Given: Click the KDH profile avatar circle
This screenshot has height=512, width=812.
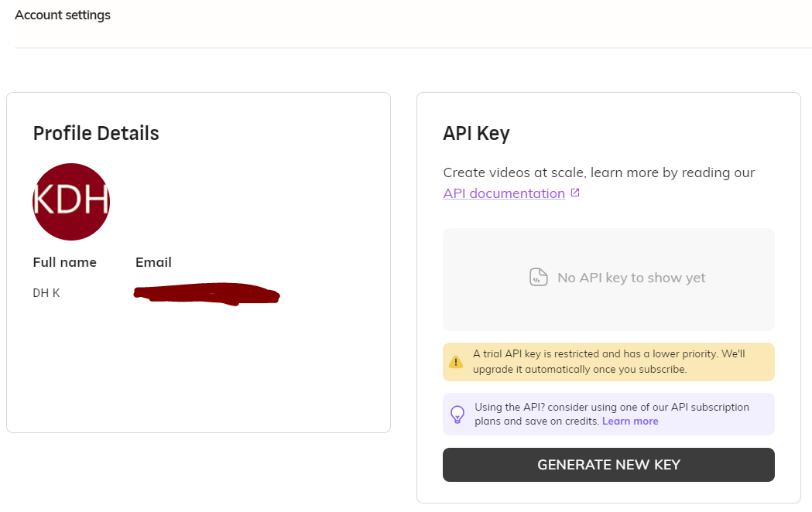Looking at the screenshot, I should pyautogui.click(x=71, y=202).
